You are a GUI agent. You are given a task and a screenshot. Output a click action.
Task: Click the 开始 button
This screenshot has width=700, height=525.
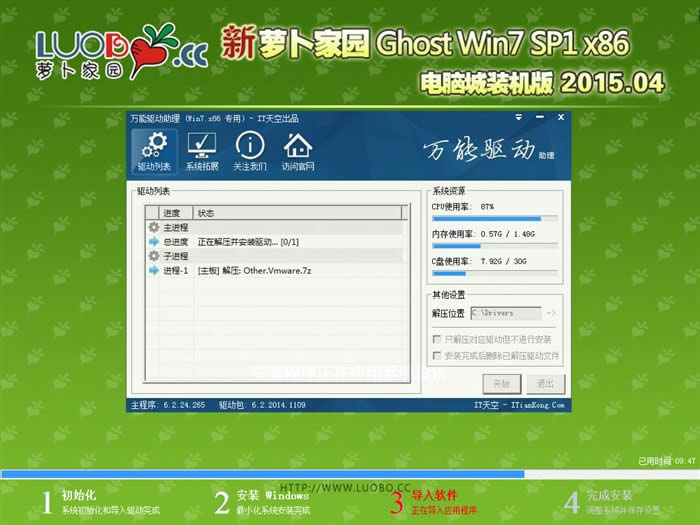(x=502, y=384)
